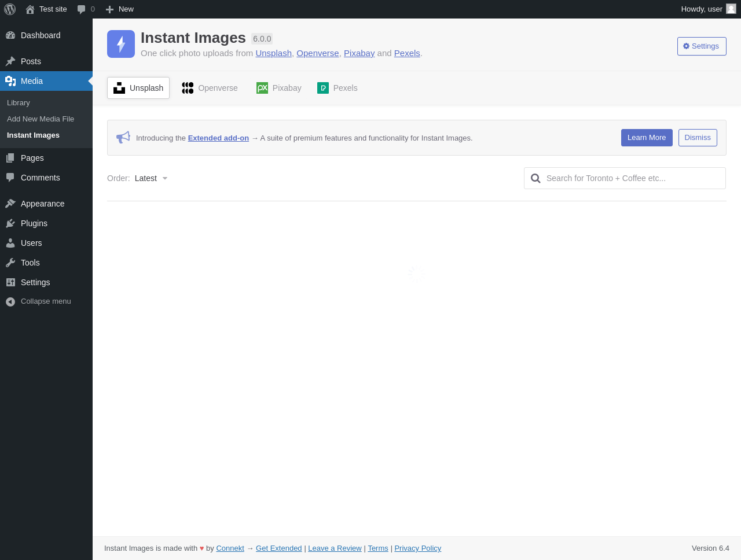This screenshot has width=741, height=560.
Task: Focus the Search for Toronto + Coffee field
Action: point(625,178)
